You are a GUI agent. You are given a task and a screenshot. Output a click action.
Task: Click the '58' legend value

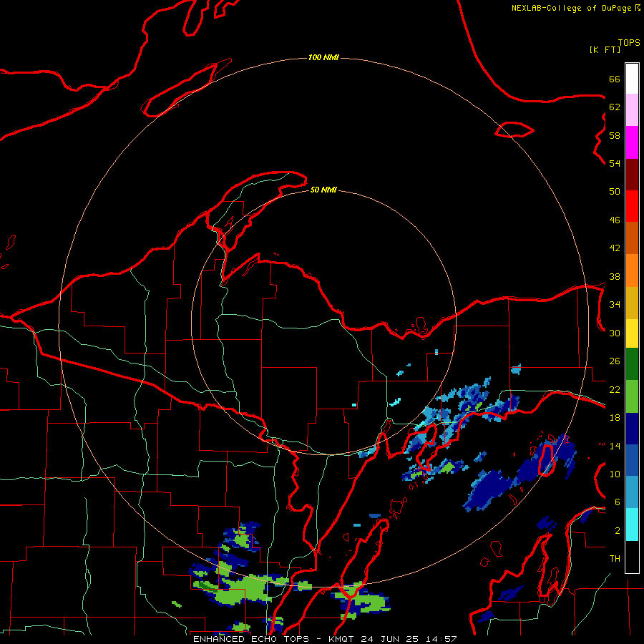[x=615, y=135]
